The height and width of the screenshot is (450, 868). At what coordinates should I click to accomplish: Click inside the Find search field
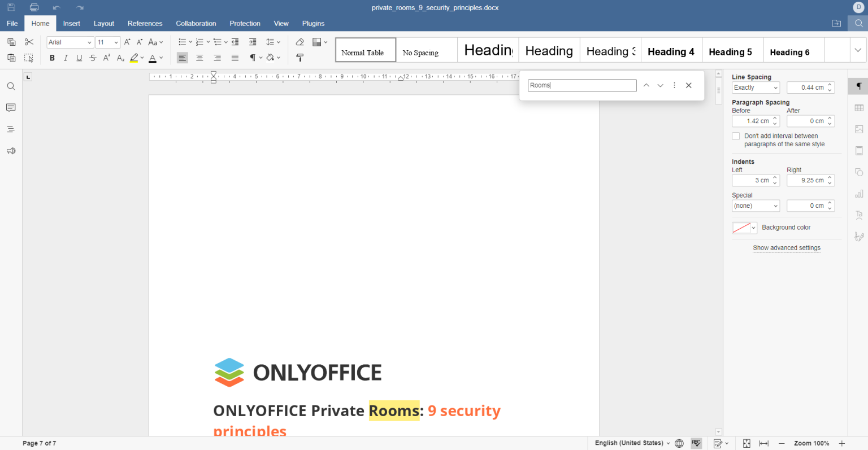tap(581, 85)
